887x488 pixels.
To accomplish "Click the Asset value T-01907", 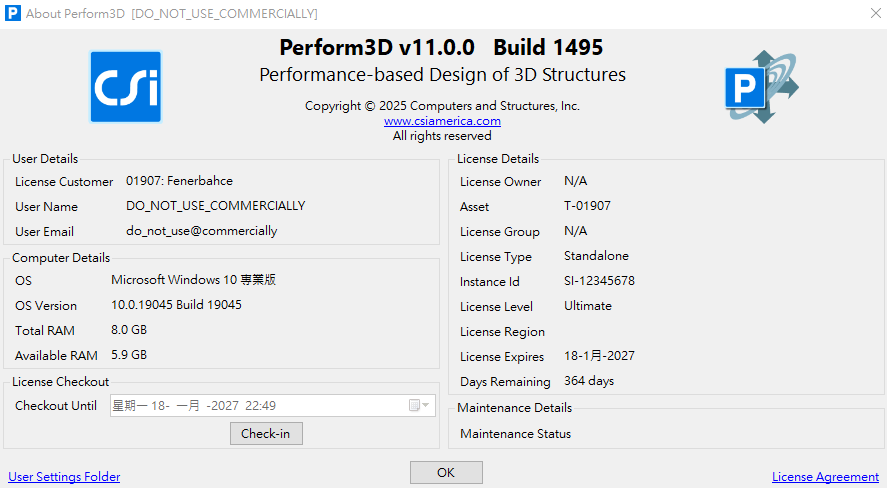I will (x=587, y=206).
